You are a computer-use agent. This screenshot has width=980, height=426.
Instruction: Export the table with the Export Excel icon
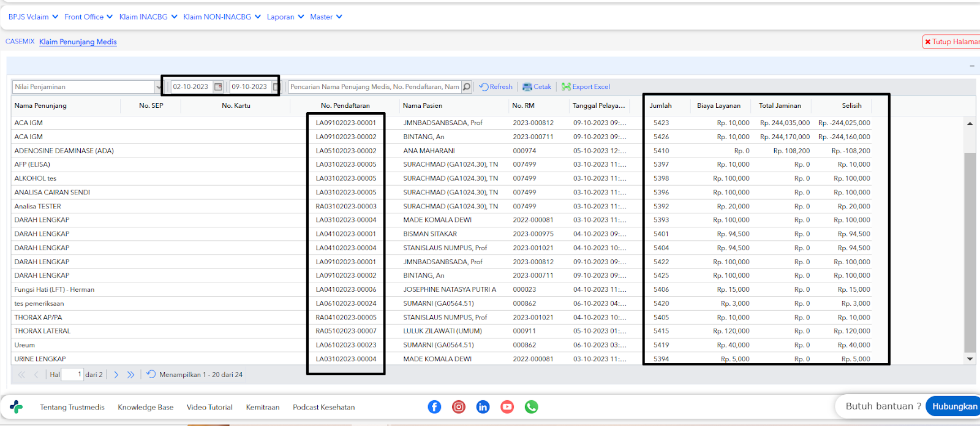[x=586, y=87]
